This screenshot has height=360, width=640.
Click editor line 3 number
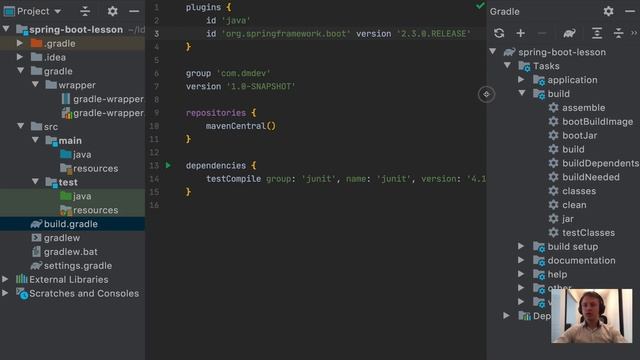(x=157, y=33)
